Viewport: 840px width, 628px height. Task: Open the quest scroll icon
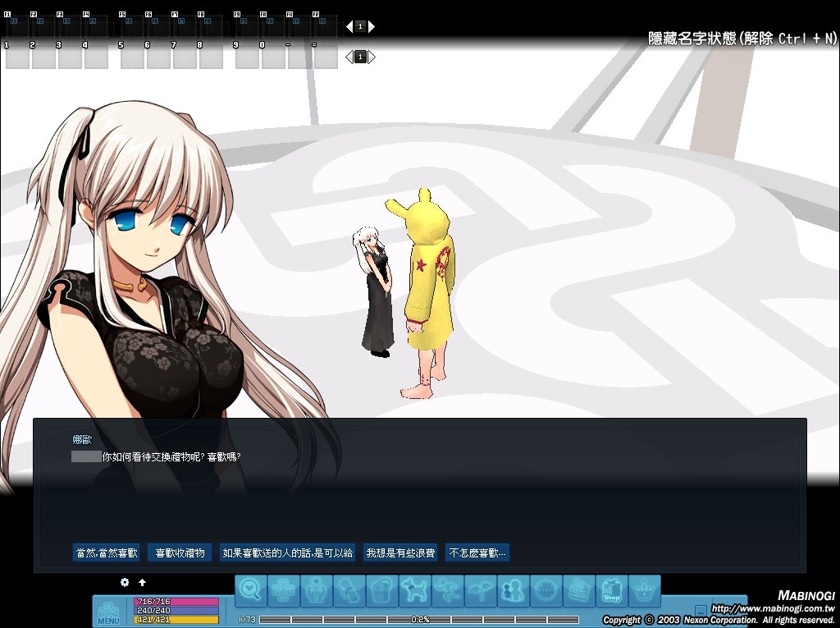(x=349, y=590)
